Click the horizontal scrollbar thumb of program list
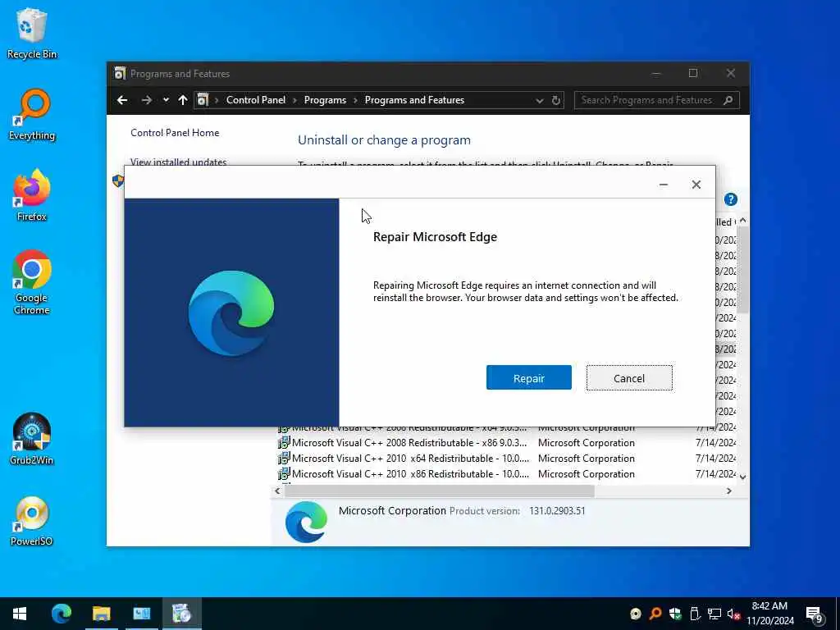Viewport: 840px width, 630px height. [x=440, y=491]
